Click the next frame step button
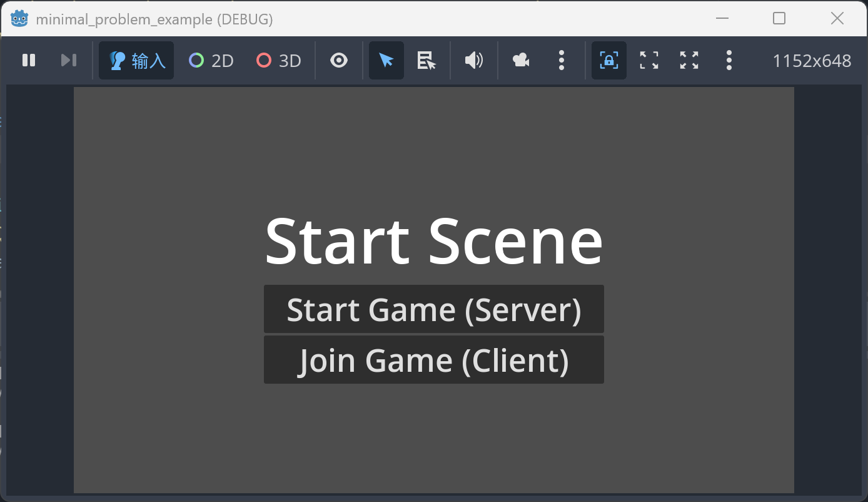Image resolution: width=868 pixels, height=502 pixels. pyautogui.click(x=68, y=60)
